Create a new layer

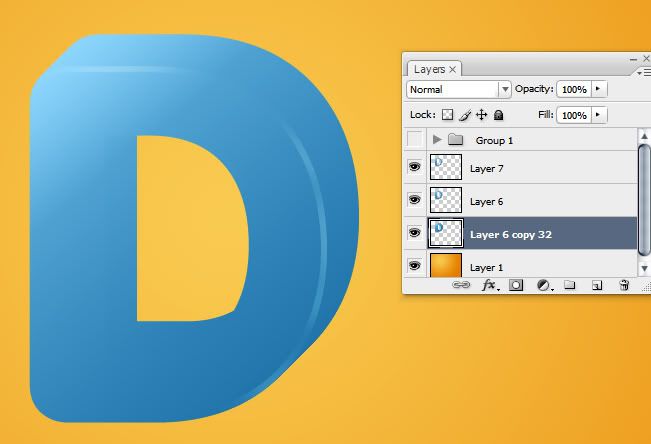[x=597, y=285]
